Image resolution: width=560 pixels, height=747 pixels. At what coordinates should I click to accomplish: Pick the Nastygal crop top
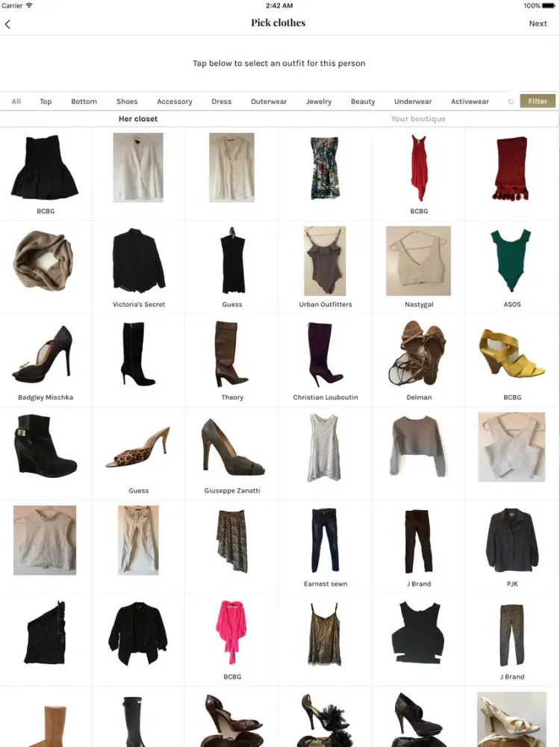click(419, 261)
